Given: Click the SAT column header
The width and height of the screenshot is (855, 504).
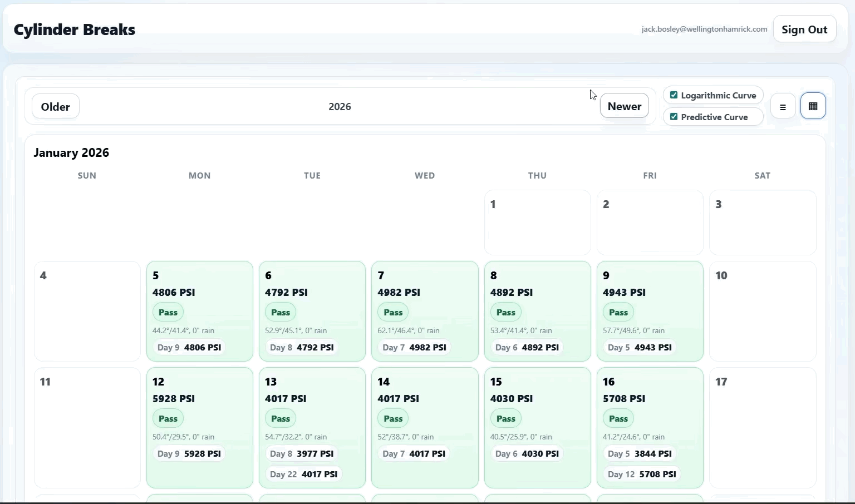Looking at the screenshot, I should (x=763, y=175).
